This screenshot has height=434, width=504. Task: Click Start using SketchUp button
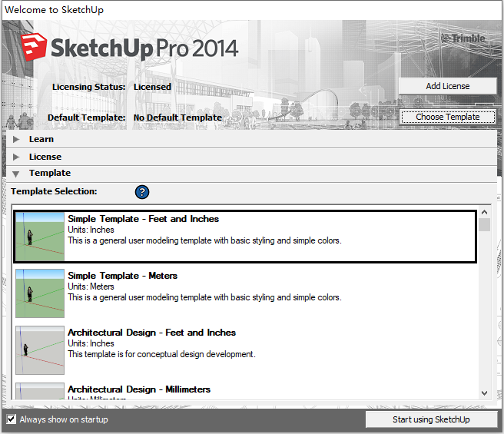431,419
